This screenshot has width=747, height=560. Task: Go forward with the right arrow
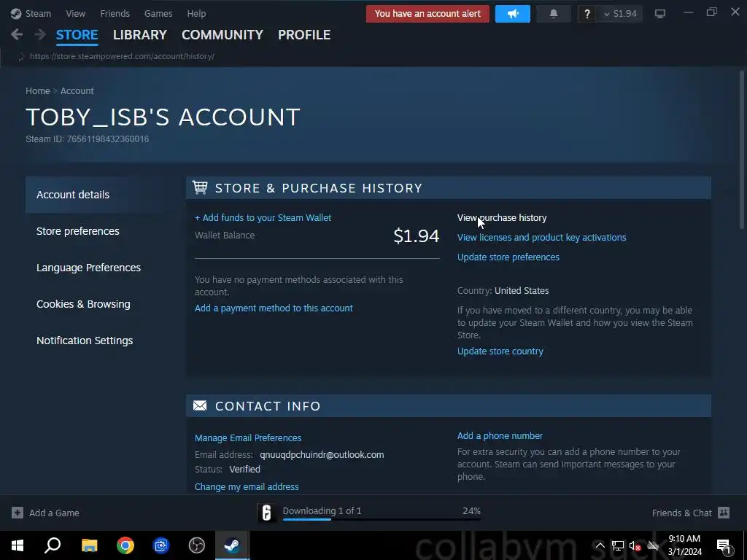click(x=40, y=34)
